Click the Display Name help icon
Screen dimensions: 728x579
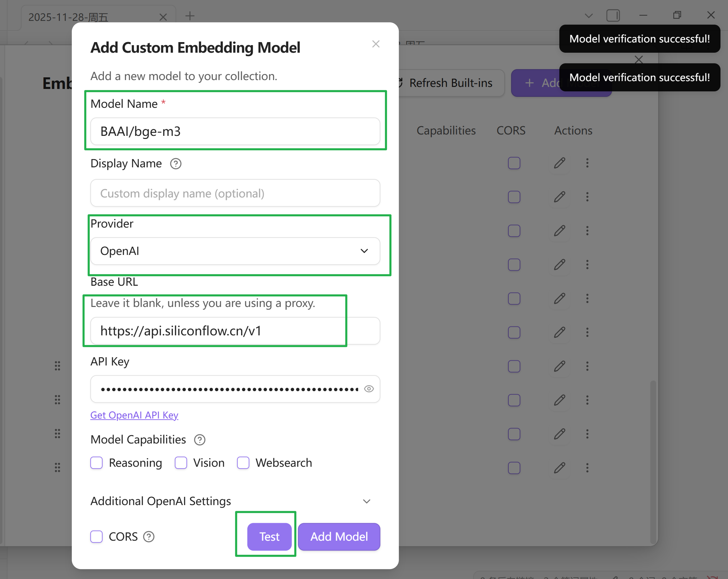pos(176,164)
